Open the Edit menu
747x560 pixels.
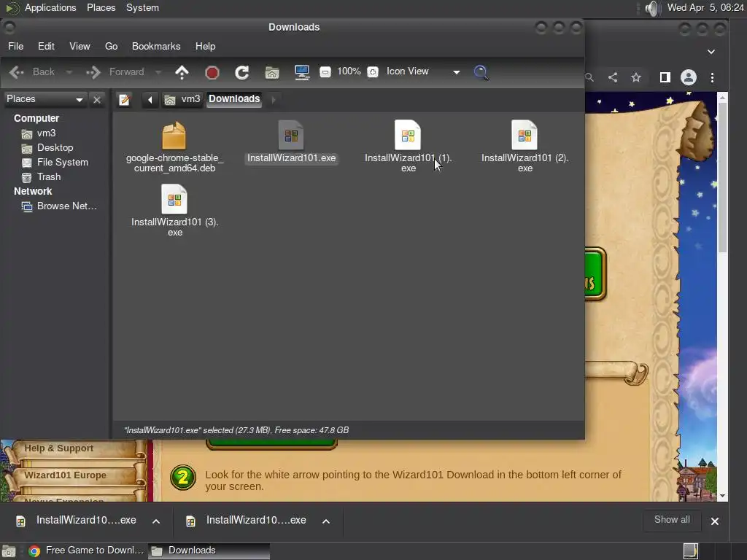[x=46, y=46]
